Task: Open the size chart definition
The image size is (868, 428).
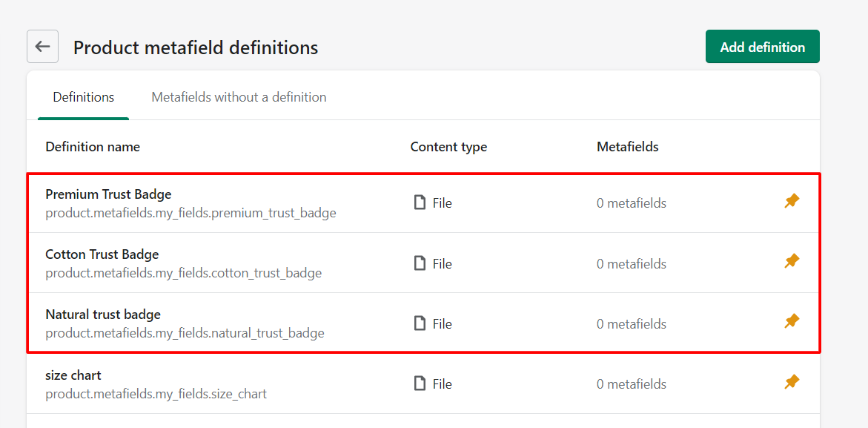Action: [x=73, y=375]
